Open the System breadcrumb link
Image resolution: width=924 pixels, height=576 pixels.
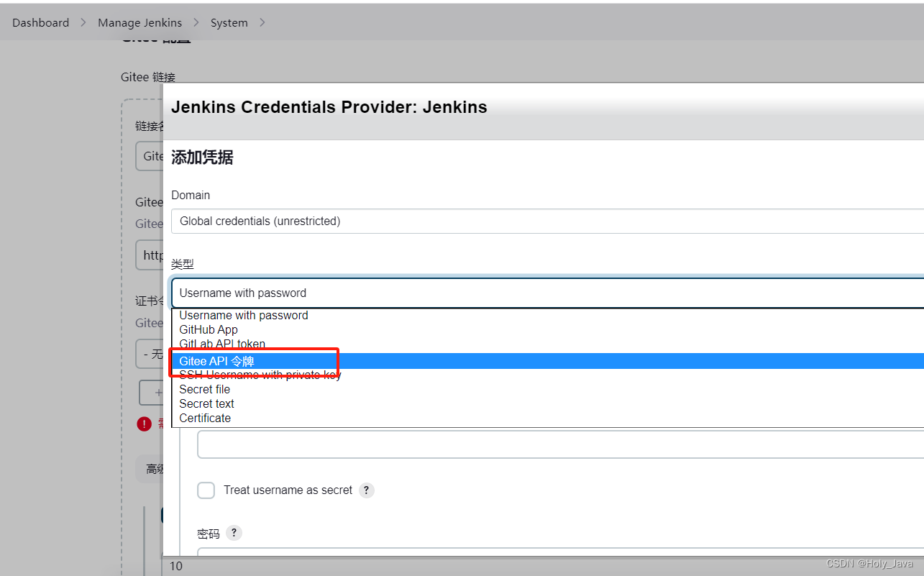(229, 22)
